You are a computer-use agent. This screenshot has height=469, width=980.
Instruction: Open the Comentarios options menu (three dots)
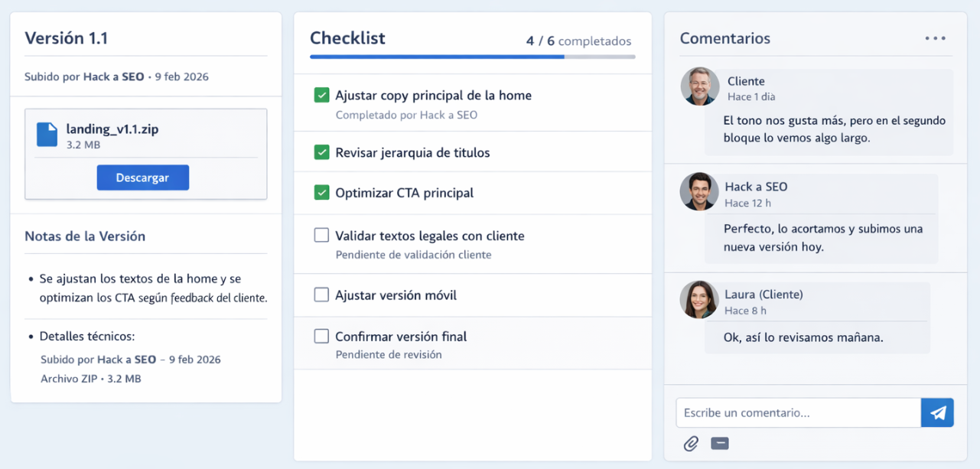pos(935,37)
